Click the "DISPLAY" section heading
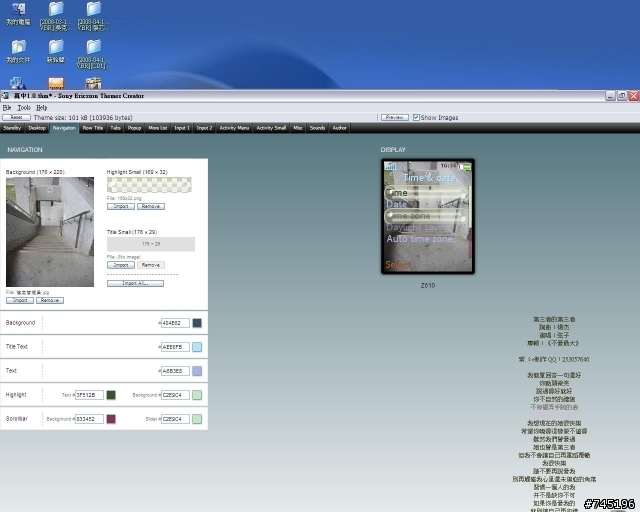The height and width of the screenshot is (512, 640). [x=393, y=150]
